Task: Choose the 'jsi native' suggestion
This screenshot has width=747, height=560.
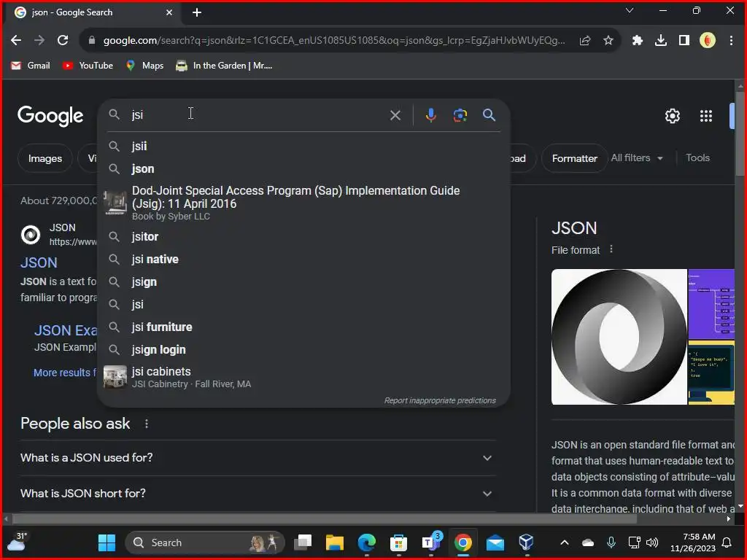Action: [303, 260]
